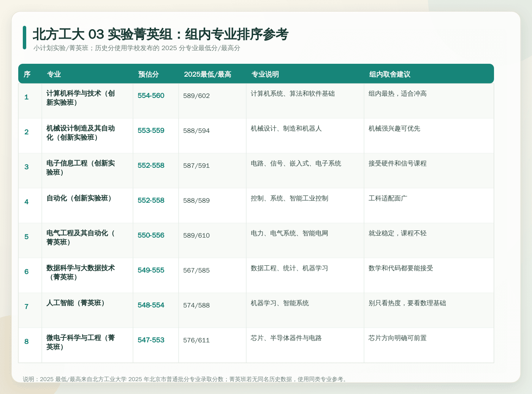The width and height of the screenshot is (532, 394).
Task: Click 机器学习、智能系统 description
Action: 280,303
